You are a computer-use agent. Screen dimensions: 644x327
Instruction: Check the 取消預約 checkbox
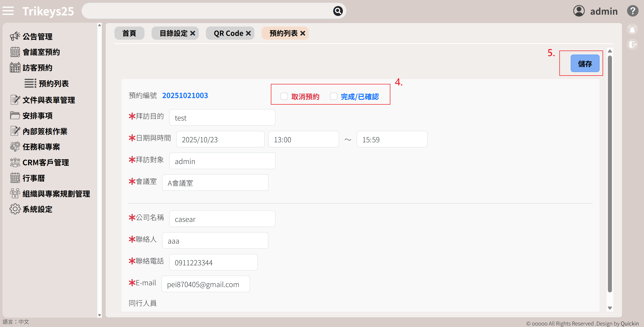pyautogui.click(x=284, y=96)
